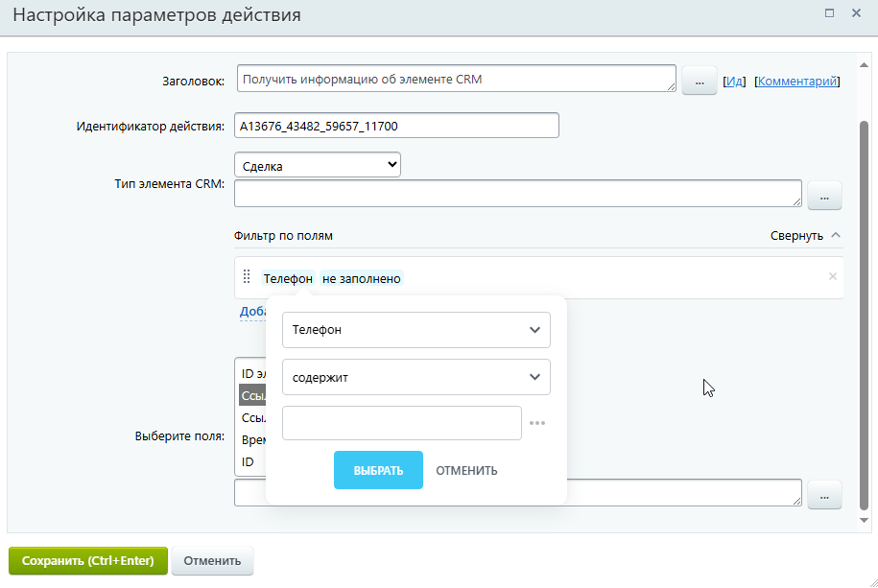Viewport: 878px width, 588px height.
Task: Click the three-dot icon beside the value input
Action: coord(537,423)
